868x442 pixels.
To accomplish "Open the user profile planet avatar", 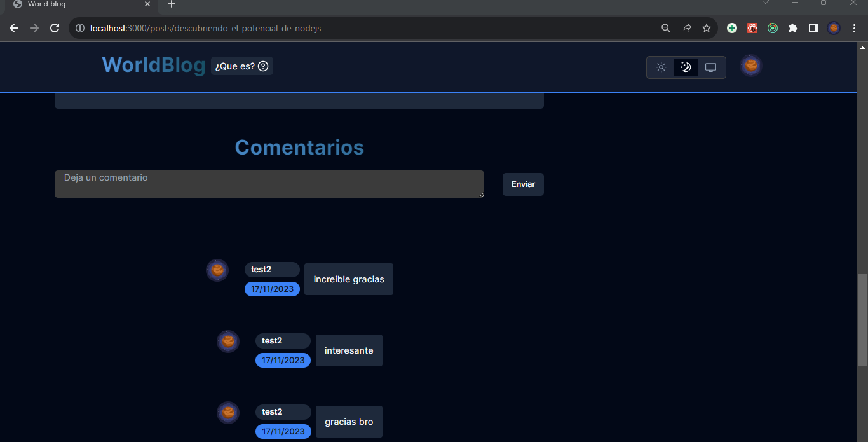I will click(x=750, y=66).
